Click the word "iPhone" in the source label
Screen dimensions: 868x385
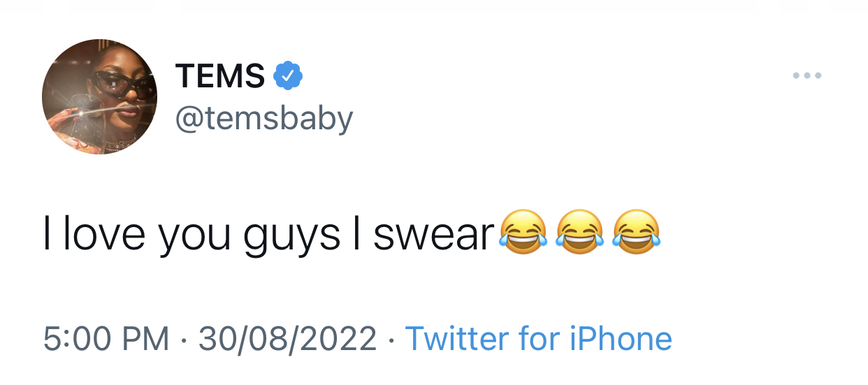click(621, 339)
